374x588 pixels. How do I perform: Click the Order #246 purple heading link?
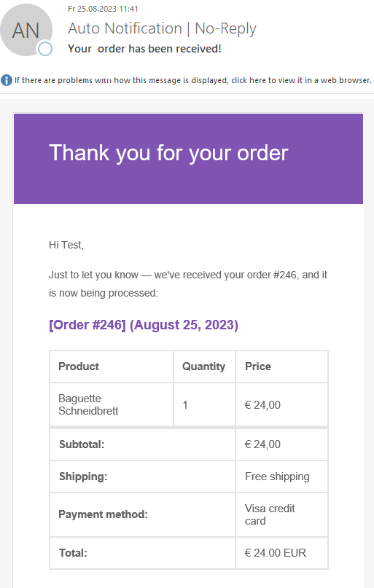click(x=144, y=325)
